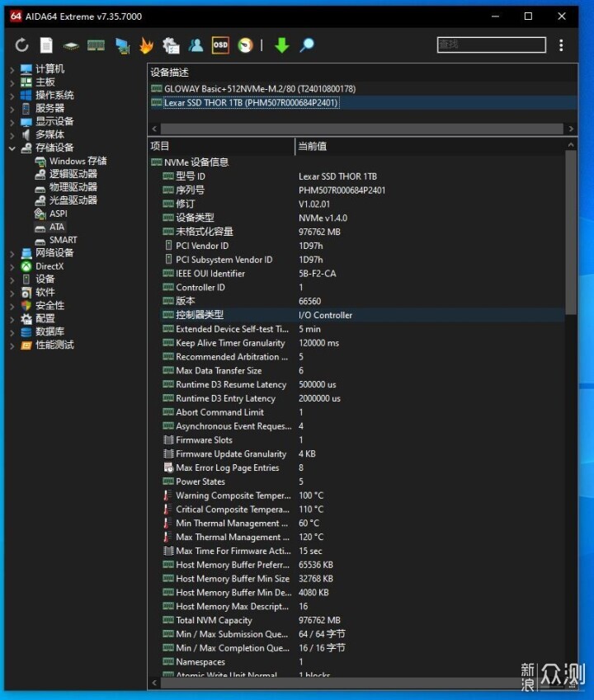Expand the 多媒体 tree node
Image resolution: width=594 pixels, height=700 pixels.
pos(12,135)
